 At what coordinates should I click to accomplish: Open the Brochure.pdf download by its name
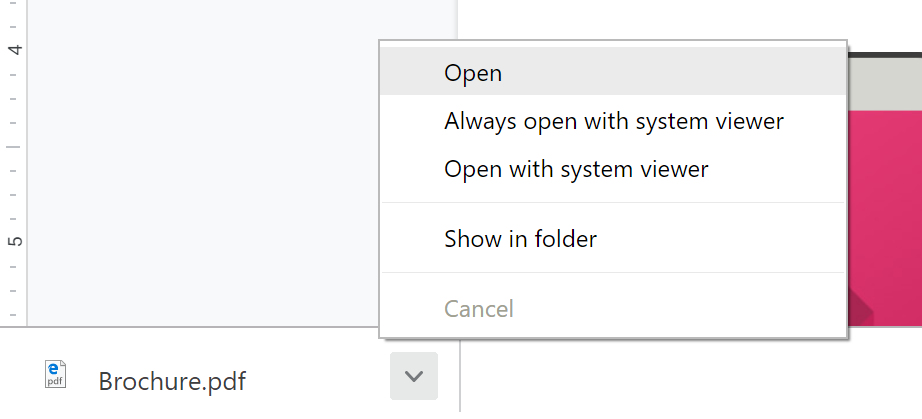pos(171,381)
